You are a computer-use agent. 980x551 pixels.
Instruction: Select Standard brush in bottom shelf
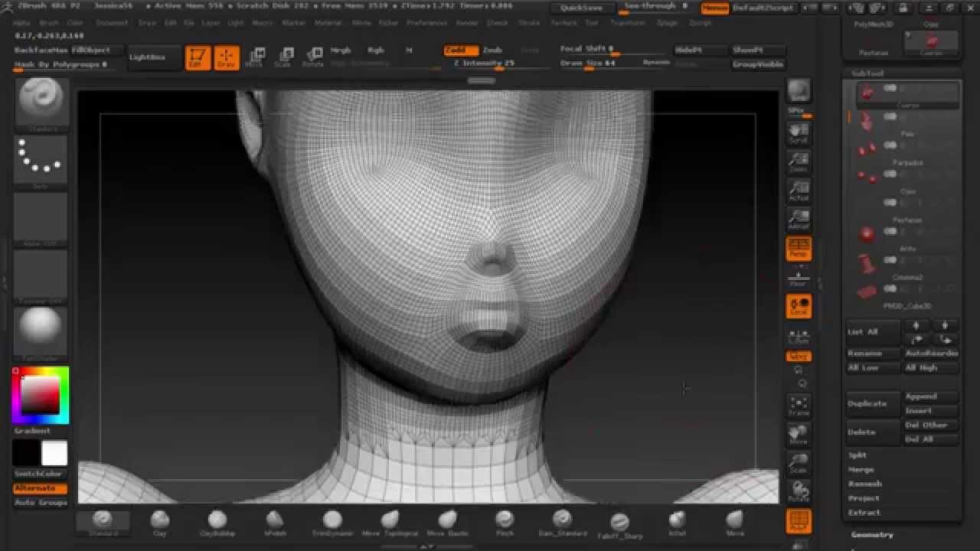pyautogui.click(x=103, y=523)
